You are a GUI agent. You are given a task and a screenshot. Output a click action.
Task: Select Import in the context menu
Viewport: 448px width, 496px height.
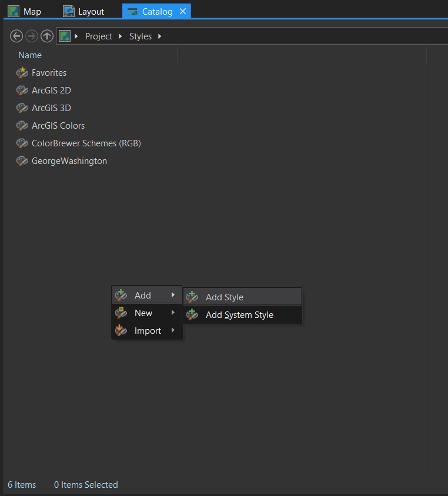coord(147,330)
